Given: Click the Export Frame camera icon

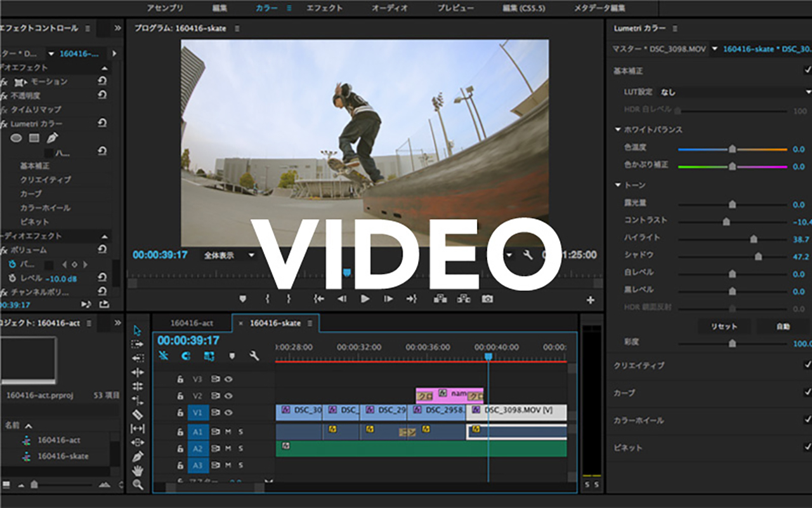Looking at the screenshot, I should coord(487,298).
